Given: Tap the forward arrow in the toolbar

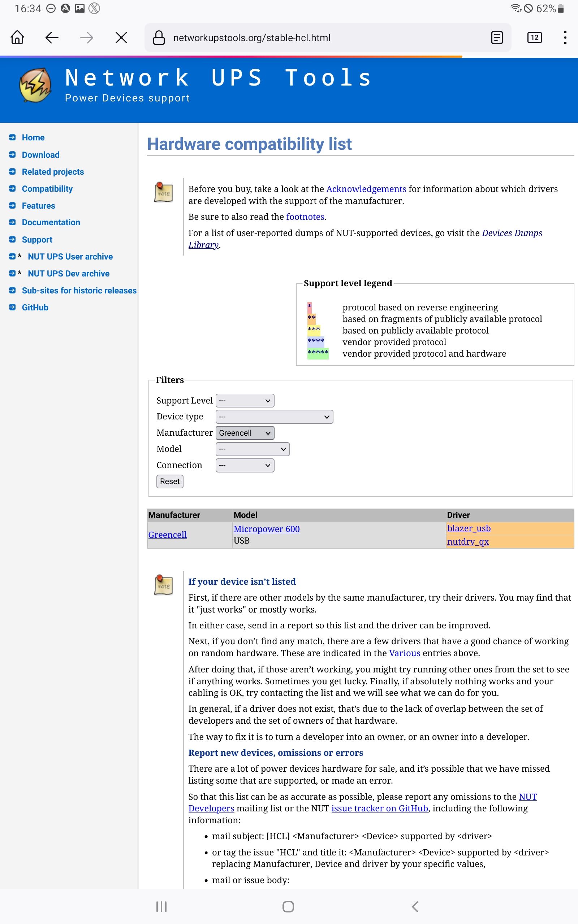Looking at the screenshot, I should (x=87, y=38).
